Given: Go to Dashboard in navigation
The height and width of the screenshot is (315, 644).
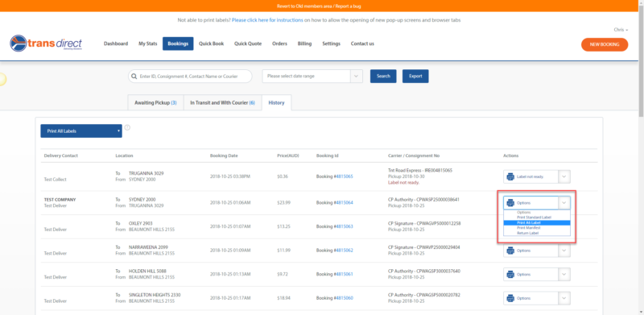Looking at the screenshot, I should coord(116,44).
